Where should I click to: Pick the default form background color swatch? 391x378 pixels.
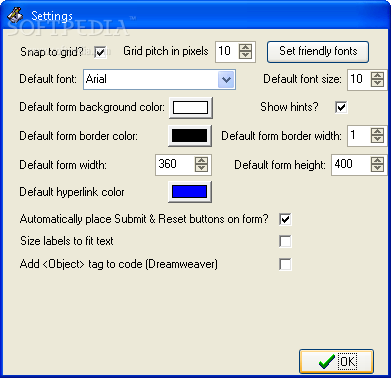coord(190,107)
